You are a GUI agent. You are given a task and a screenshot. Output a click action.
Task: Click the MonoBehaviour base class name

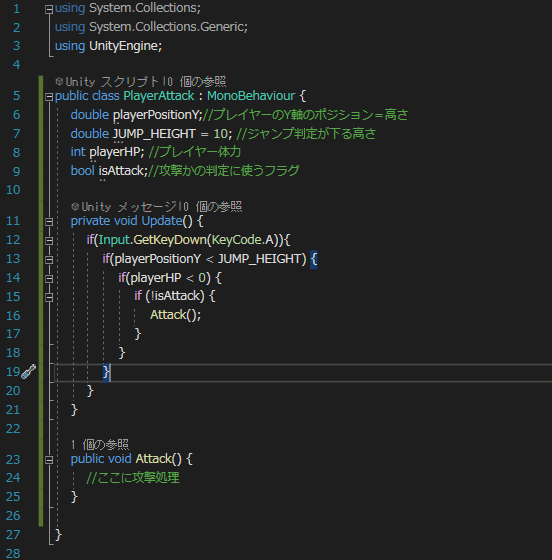tap(251, 96)
